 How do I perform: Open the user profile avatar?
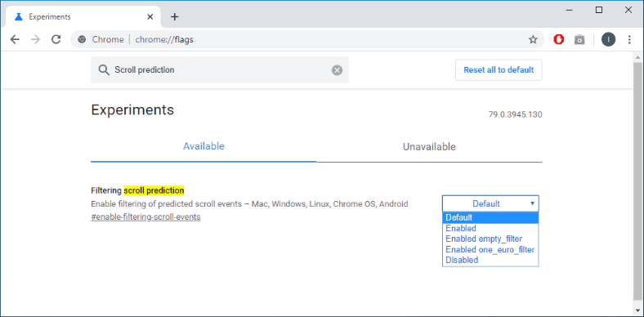point(609,39)
